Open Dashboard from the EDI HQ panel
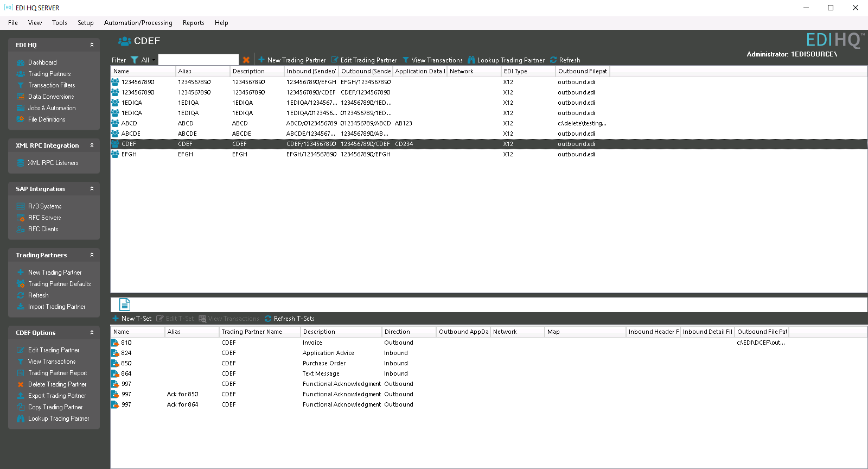The height and width of the screenshot is (469, 868). (42, 62)
